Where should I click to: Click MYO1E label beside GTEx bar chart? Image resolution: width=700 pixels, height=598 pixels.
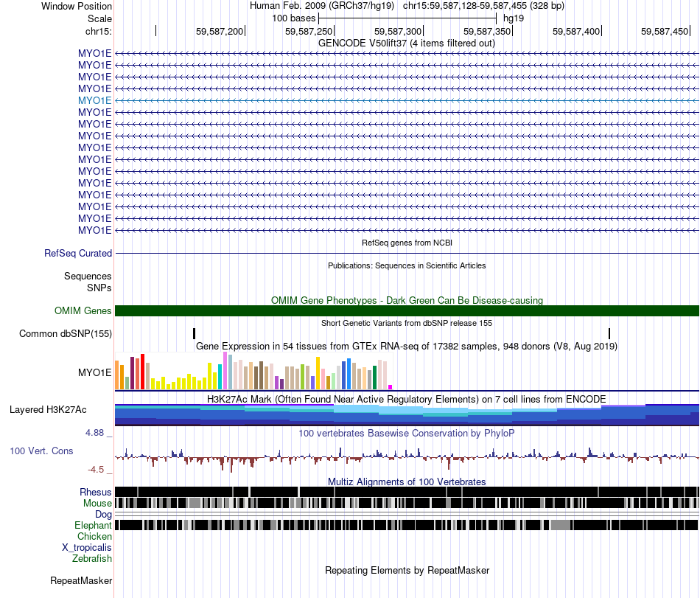94,372
